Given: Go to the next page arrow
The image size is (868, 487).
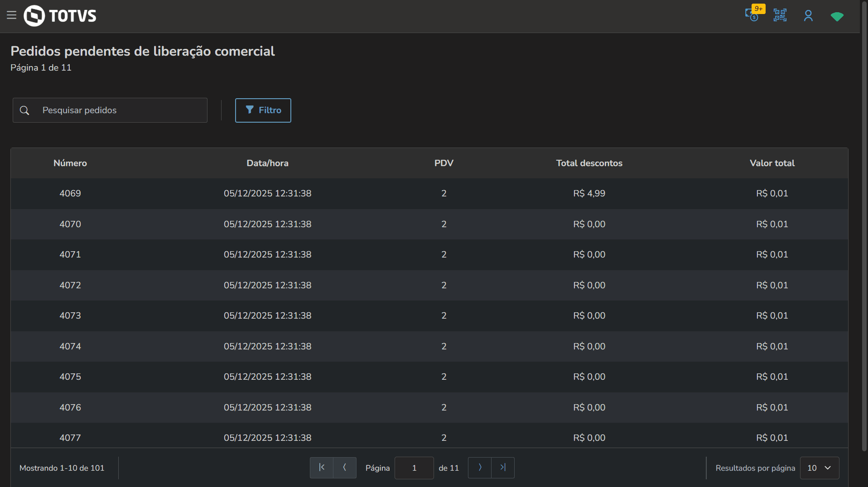Looking at the screenshot, I should point(480,468).
